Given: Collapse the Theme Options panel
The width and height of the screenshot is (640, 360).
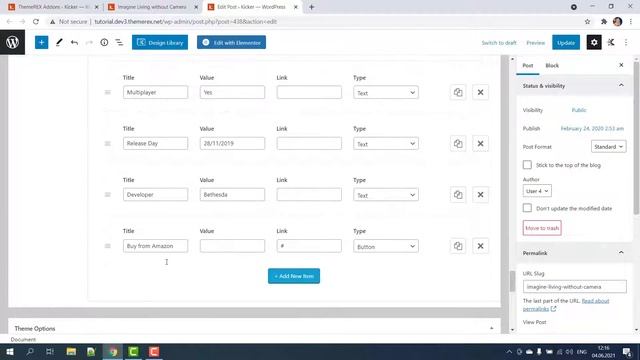Looking at the screenshot, I should [x=491, y=329].
